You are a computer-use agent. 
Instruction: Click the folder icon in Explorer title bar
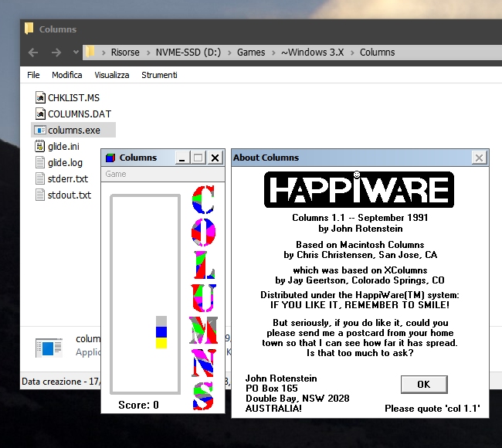pos(29,28)
